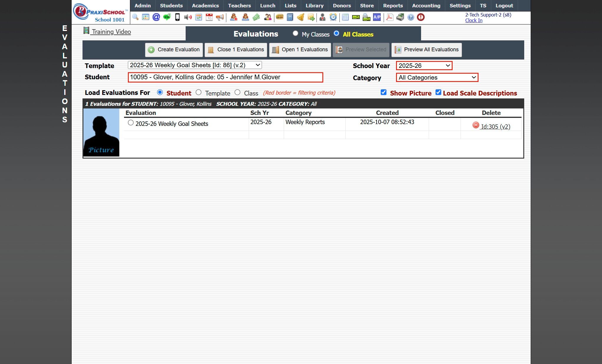The width and height of the screenshot is (602, 364).
Task: Click the red delete icon for Id:305
Action: point(476,125)
